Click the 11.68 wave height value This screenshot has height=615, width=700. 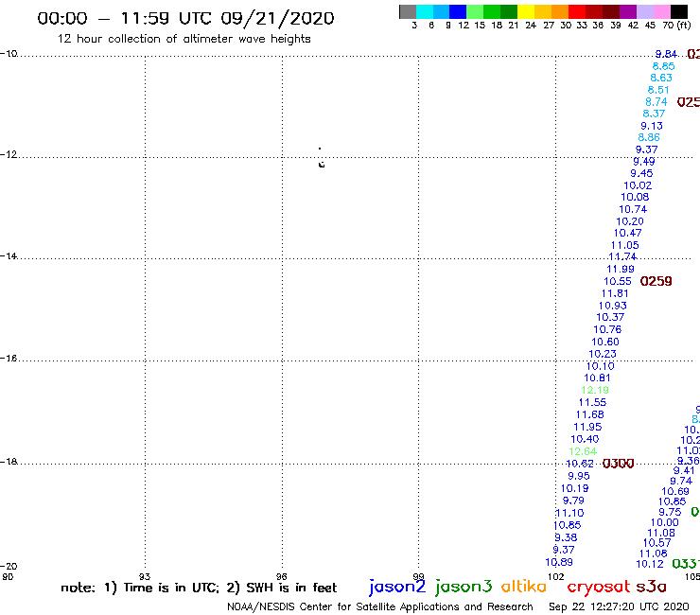pyautogui.click(x=589, y=414)
